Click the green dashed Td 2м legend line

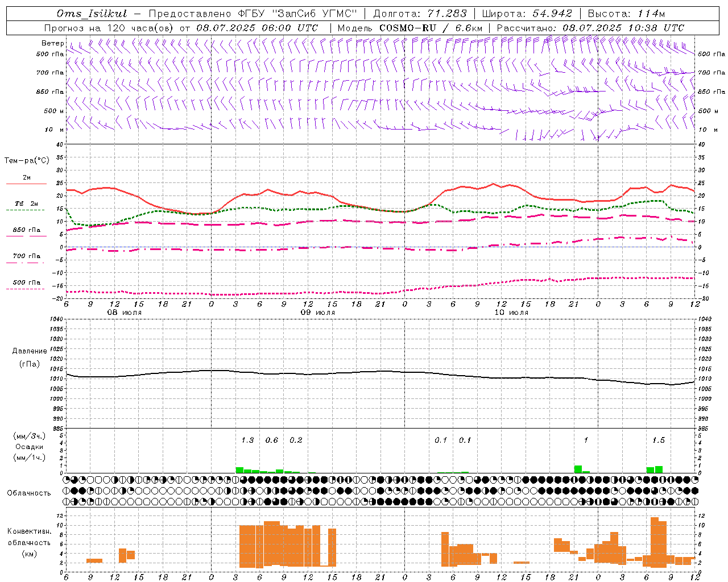(26, 210)
